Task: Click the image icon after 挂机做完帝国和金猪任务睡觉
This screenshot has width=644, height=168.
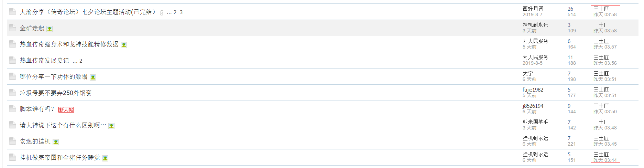Action: [105, 158]
